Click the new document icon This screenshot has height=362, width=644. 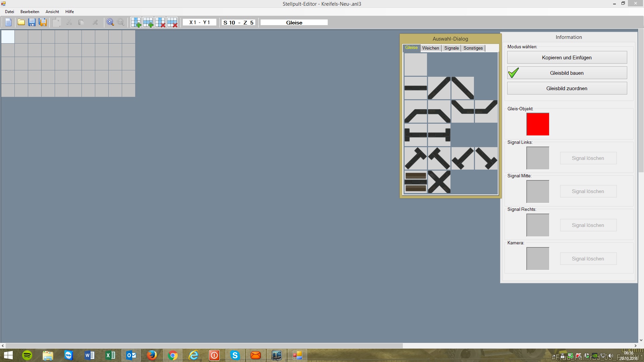point(8,22)
